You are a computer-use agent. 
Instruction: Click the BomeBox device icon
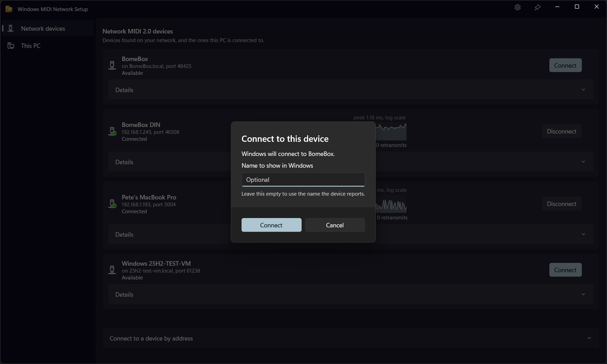coord(112,65)
